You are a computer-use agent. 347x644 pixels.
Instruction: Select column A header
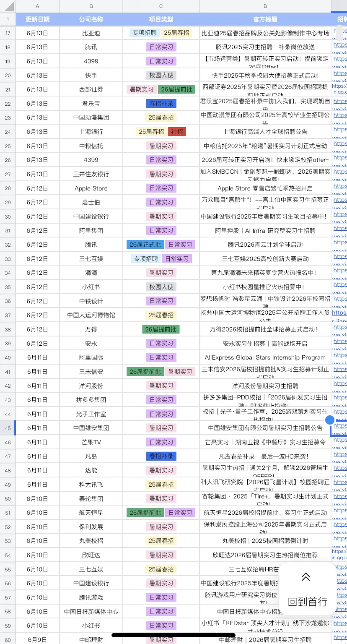click(x=38, y=6)
